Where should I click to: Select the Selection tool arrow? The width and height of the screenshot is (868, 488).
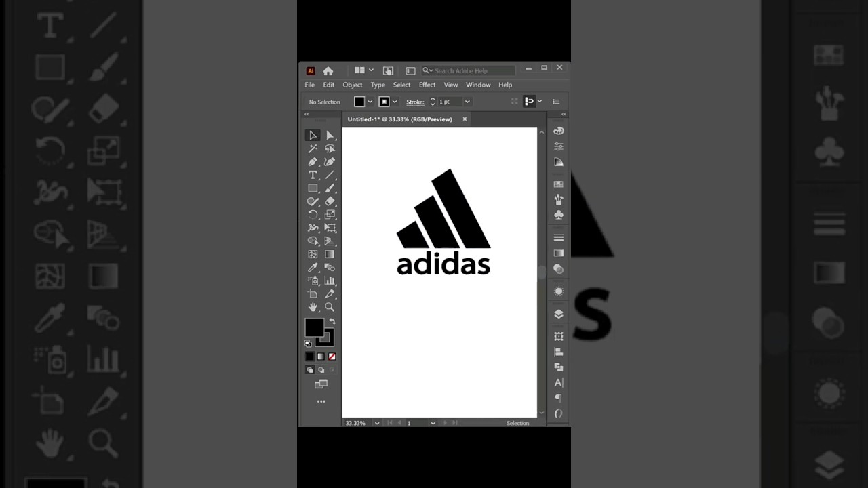pyautogui.click(x=313, y=136)
